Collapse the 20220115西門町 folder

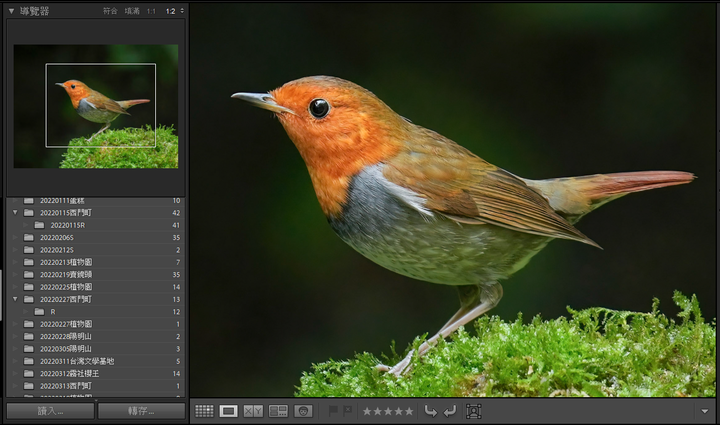click(x=15, y=212)
